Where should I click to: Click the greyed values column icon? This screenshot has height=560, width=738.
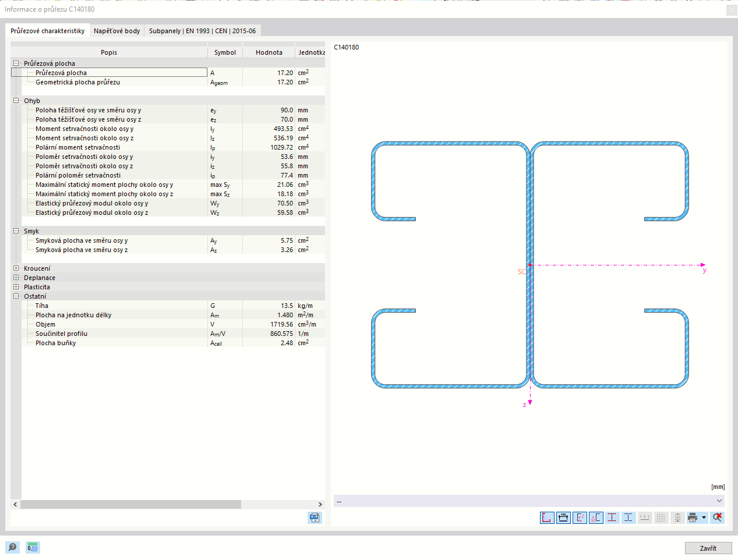pyautogui.click(x=677, y=518)
